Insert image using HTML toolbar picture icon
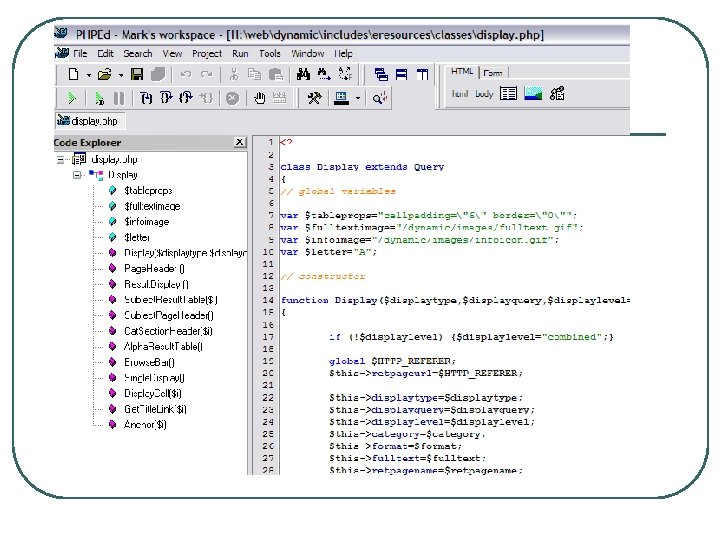This screenshot has height=540, width=720. (533, 94)
